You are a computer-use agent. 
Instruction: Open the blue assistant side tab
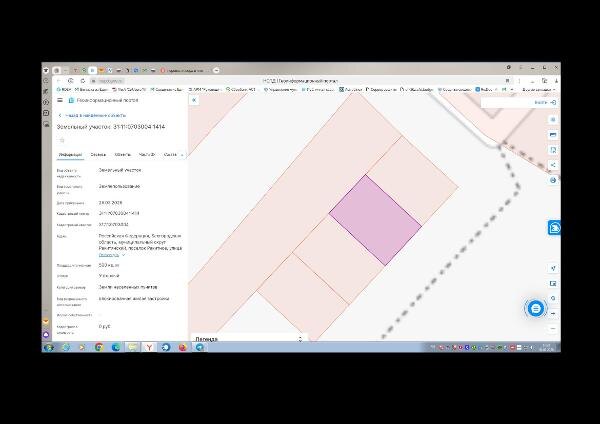point(554,228)
